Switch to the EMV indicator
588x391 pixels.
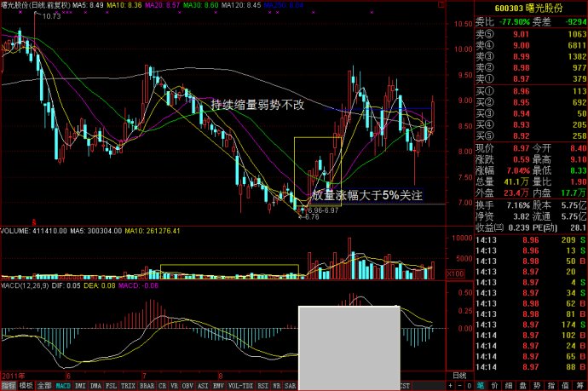pos(218,386)
